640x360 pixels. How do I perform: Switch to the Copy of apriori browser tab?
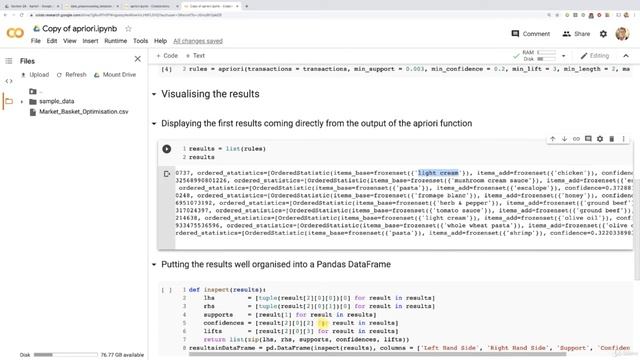click(211, 6)
